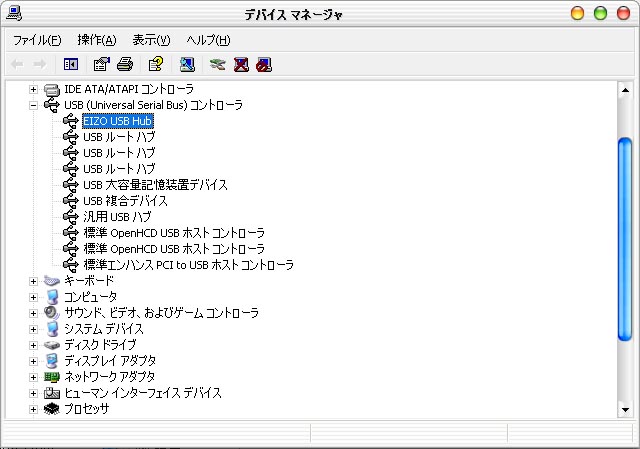
Task: Click the disable device icon with red circle
Action: 264,64
